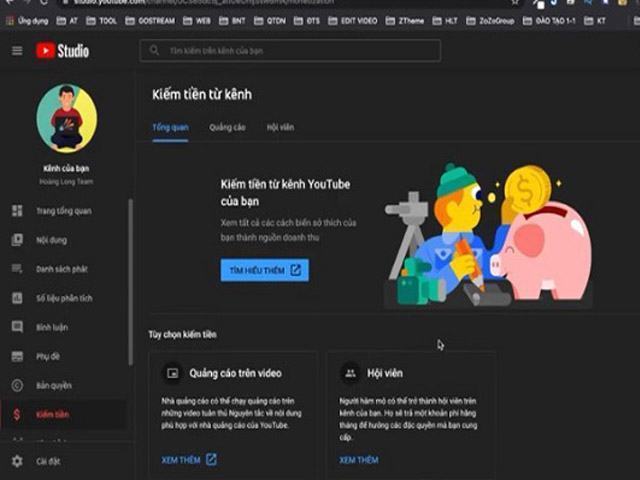Click the YouTube Studio logo

click(x=62, y=51)
